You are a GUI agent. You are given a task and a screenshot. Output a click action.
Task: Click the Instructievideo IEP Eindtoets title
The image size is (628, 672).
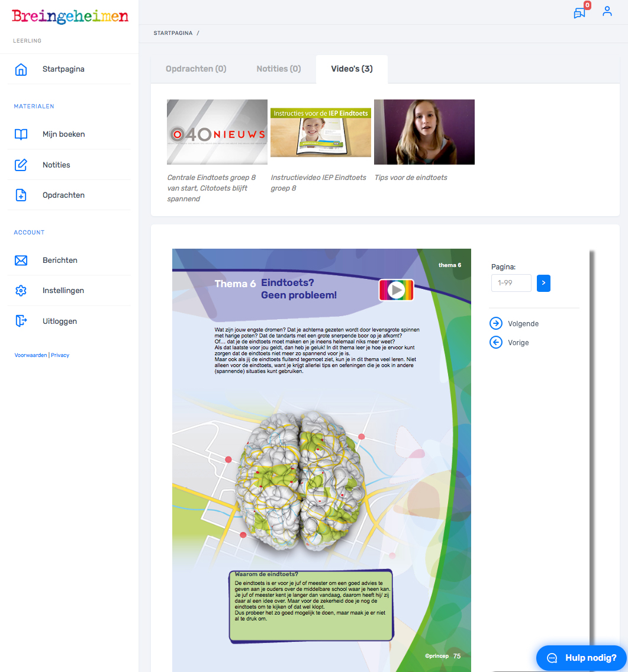318,183
